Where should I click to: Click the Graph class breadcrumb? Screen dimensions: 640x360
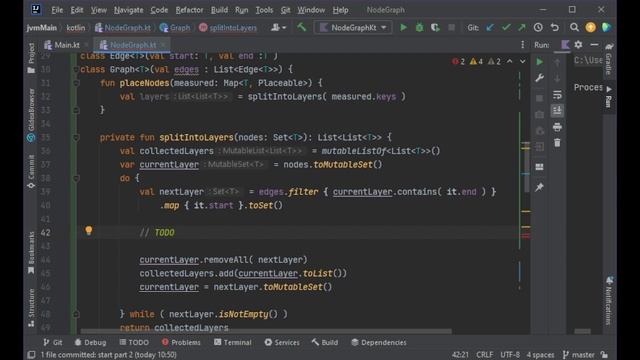point(175,27)
